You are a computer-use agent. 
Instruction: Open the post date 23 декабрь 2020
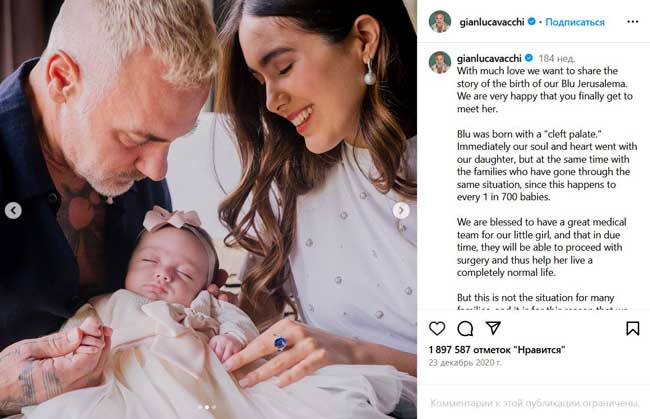pos(465,363)
